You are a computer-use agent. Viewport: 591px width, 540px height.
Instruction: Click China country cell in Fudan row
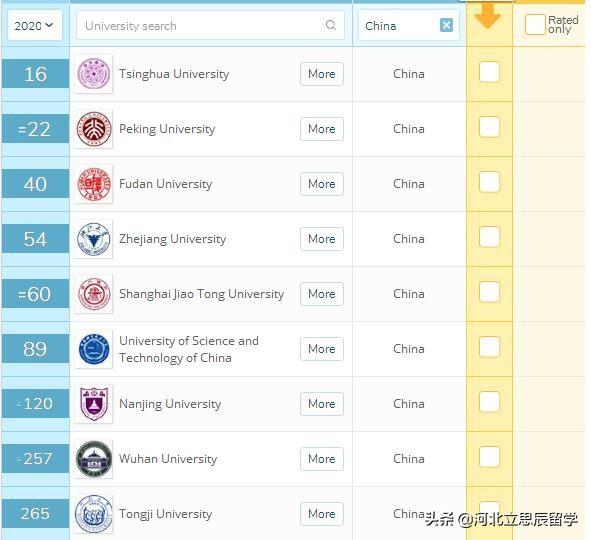[409, 184]
